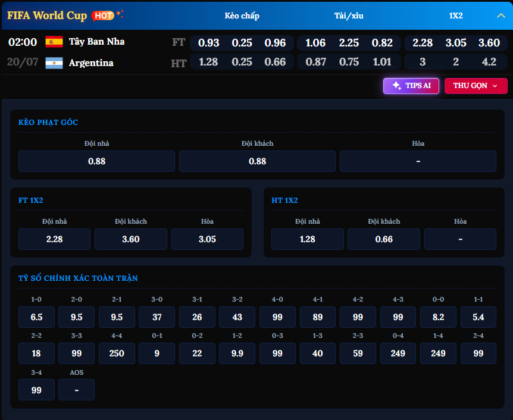Screen dimensions: 513x420
Task: Click THU GỌN collapse dropdown
Action: click(476, 86)
